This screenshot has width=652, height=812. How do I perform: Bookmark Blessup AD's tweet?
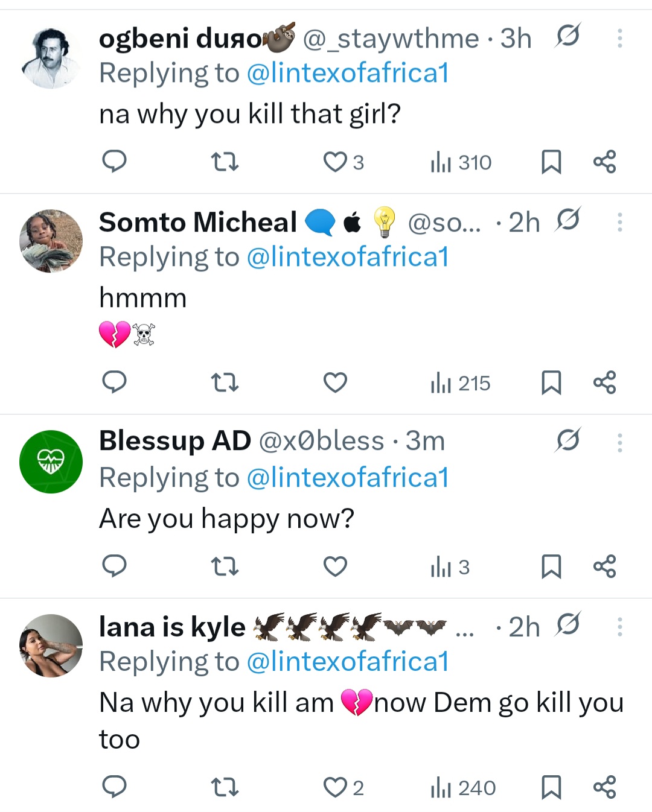tap(551, 566)
